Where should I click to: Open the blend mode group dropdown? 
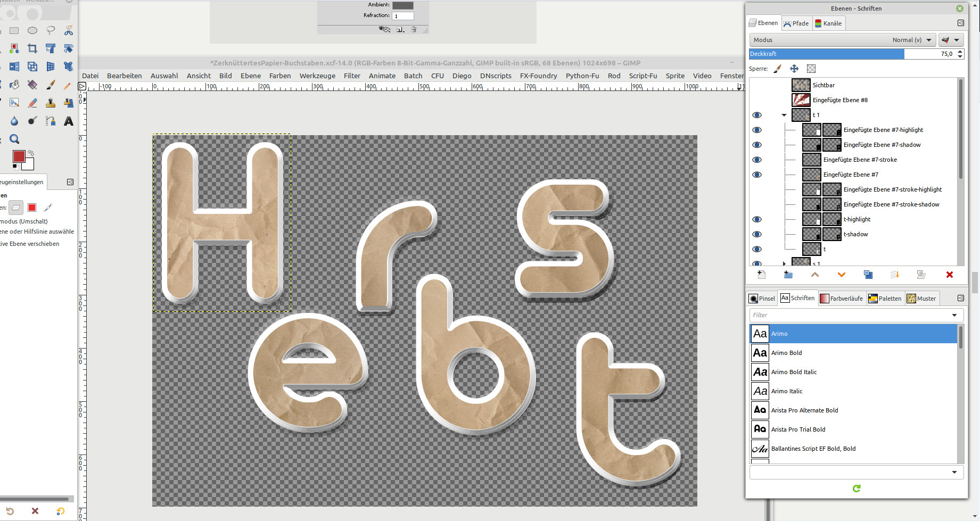click(x=951, y=40)
